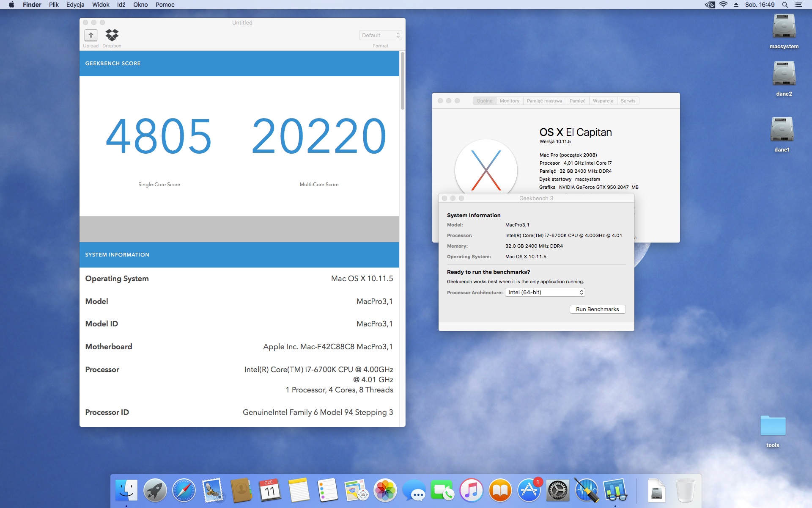
Task: Open the Widok menu in menu bar
Action: pyautogui.click(x=101, y=5)
